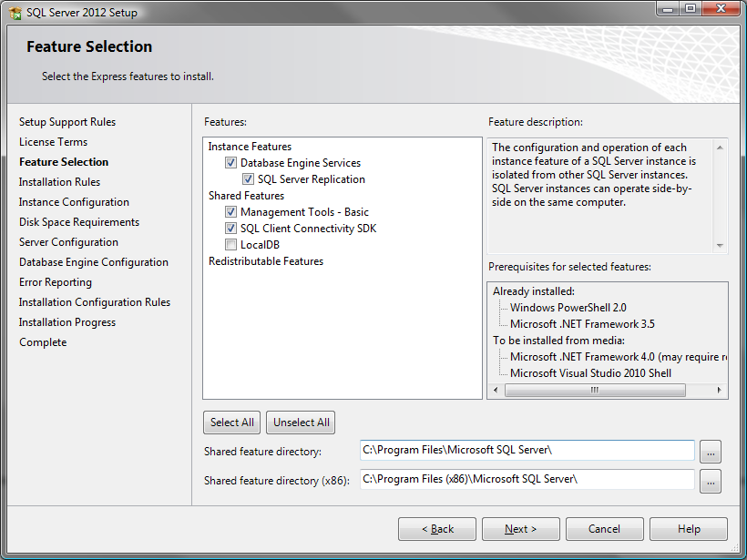
Task: Go back with the Back button
Action: [x=437, y=529]
